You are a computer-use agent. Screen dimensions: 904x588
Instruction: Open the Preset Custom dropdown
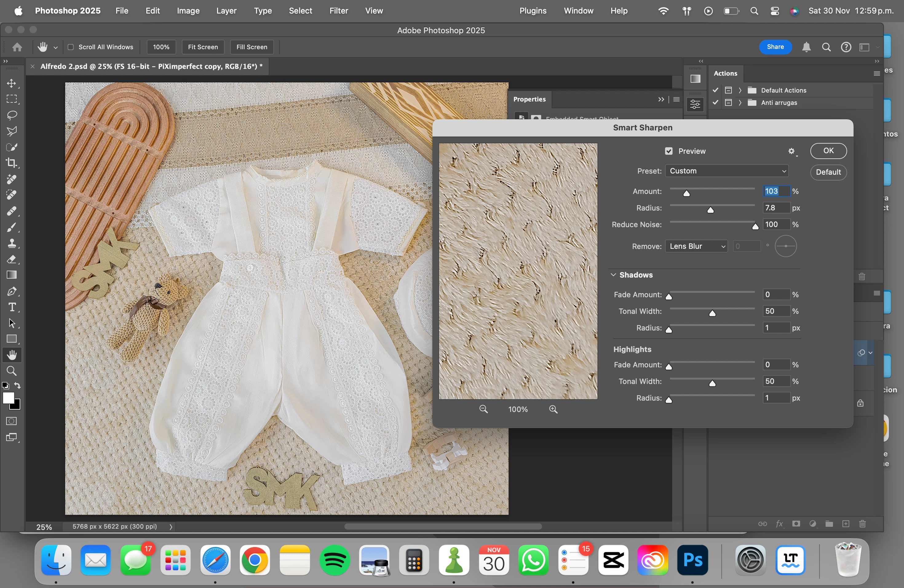[x=727, y=171]
